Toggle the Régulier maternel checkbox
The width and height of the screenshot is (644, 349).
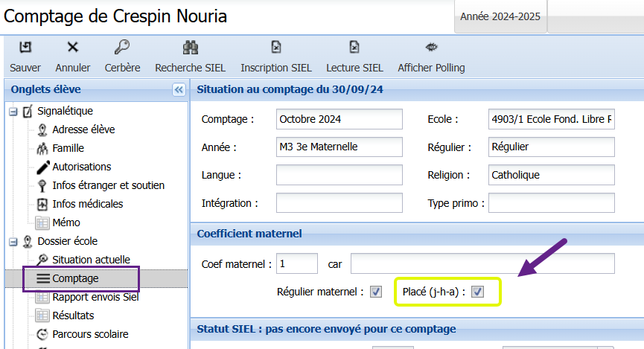(376, 292)
